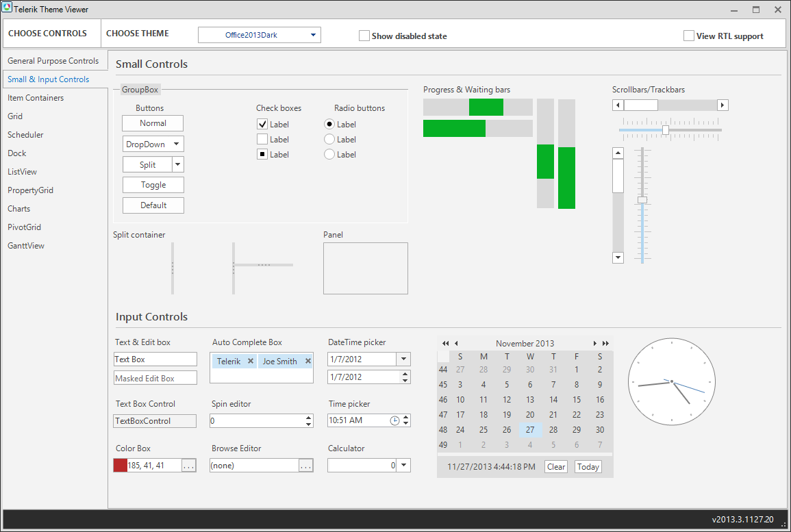The image size is (791, 532).
Task: Click the Default button
Action: [x=153, y=205]
